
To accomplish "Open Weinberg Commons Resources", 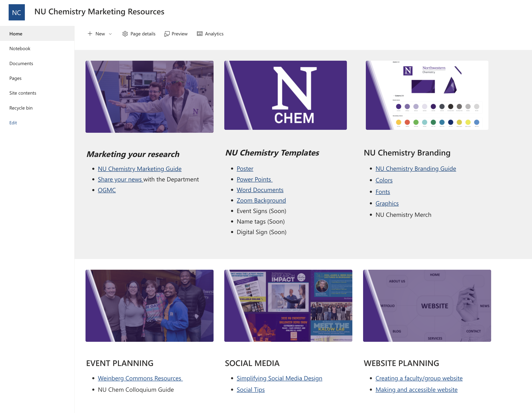I will tap(140, 378).
